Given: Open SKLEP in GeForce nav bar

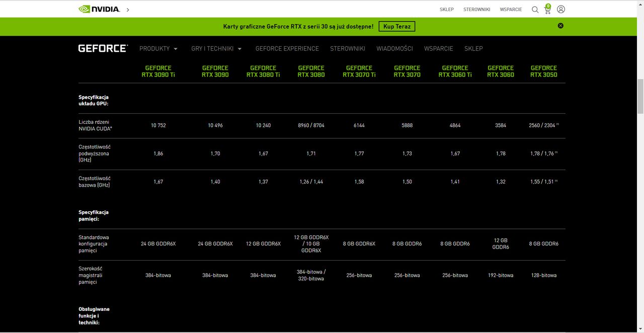Looking at the screenshot, I should click(473, 49).
